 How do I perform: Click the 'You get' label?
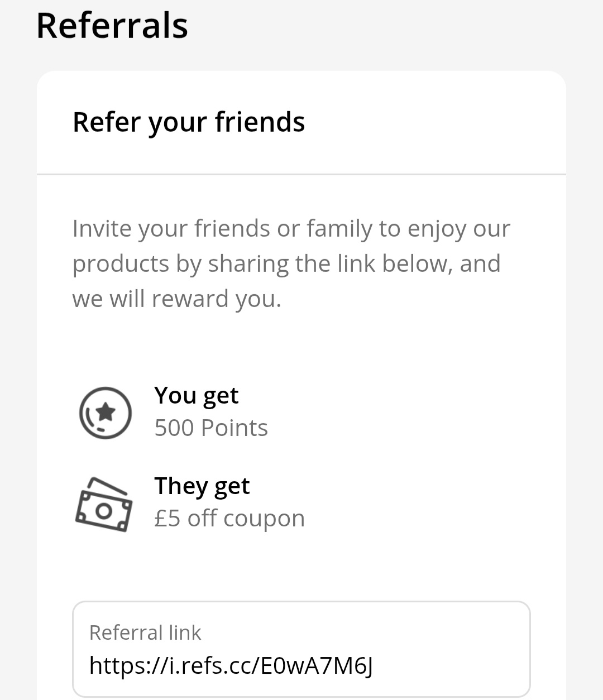197,395
